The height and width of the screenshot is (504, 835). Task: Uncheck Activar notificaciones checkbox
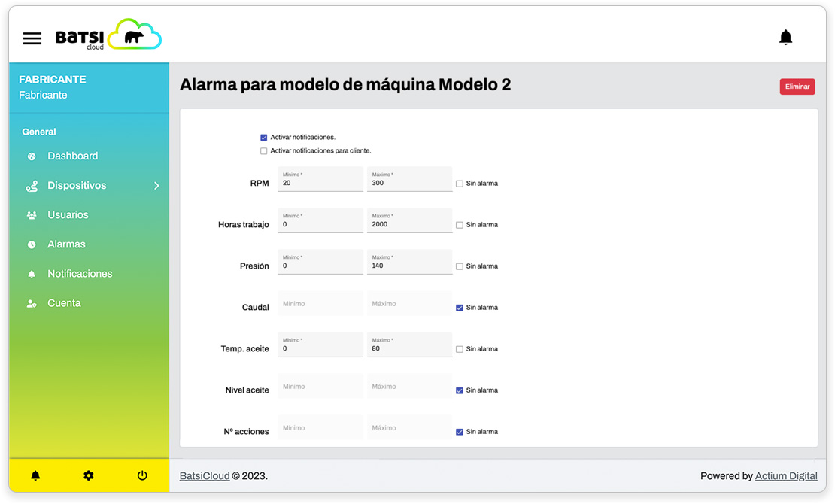click(264, 138)
